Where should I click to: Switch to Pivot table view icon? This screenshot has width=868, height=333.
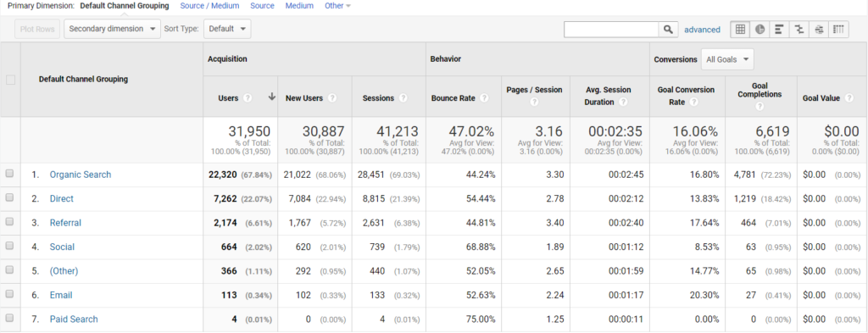coord(838,30)
